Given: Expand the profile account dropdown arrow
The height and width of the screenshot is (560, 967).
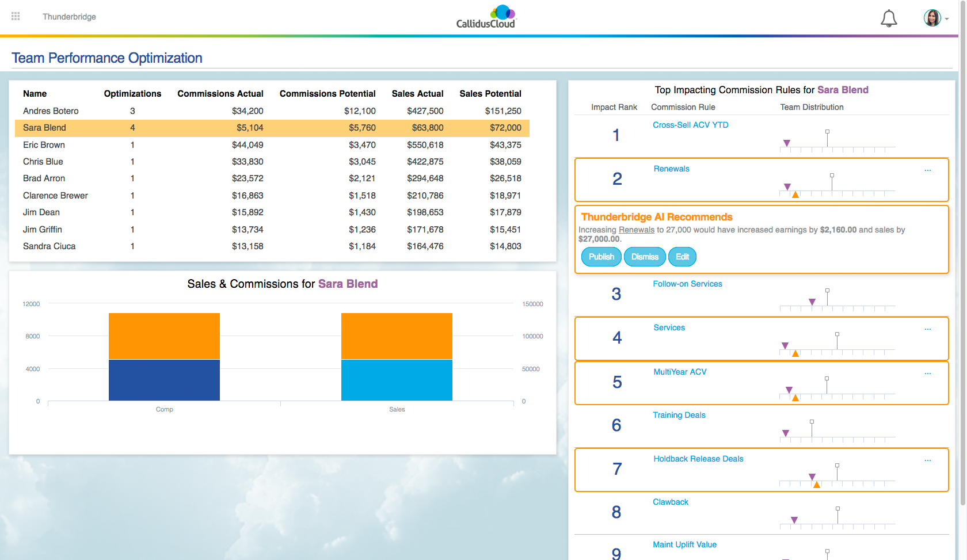Looking at the screenshot, I should [x=947, y=18].
